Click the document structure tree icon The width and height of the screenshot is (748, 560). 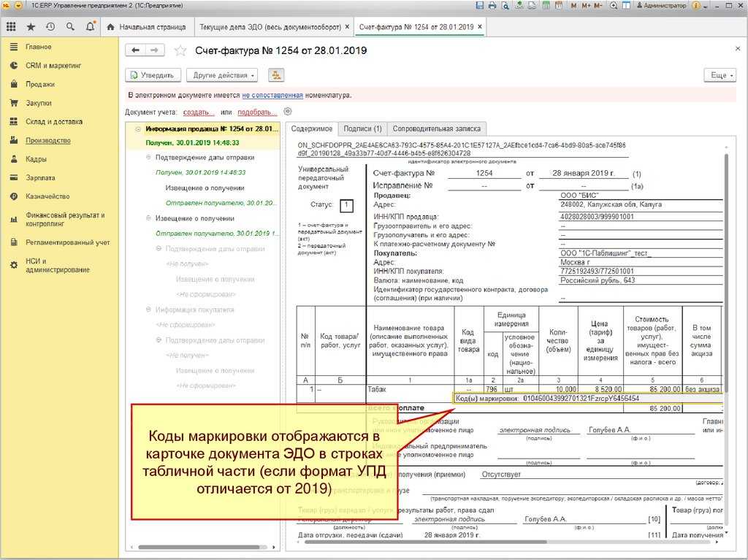tap(276, 75)
